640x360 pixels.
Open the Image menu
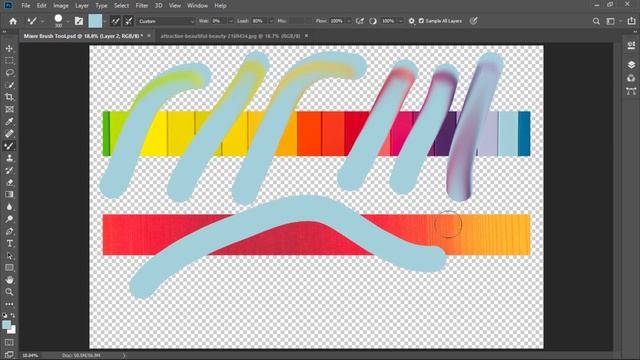(x=61, y=6)
